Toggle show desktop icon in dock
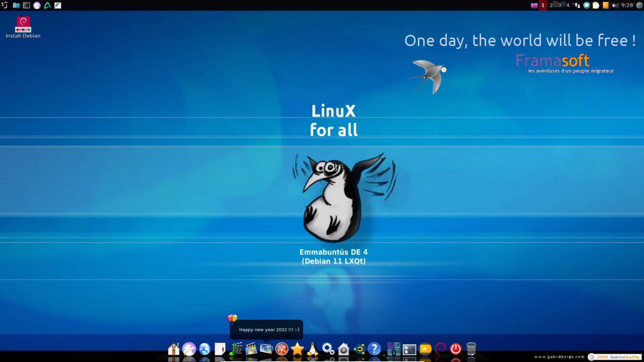The image size is (644, 362). coord(409,350)
